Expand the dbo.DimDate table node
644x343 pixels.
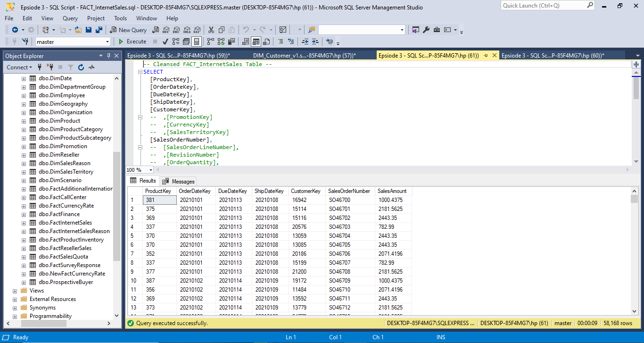[24, 78]
